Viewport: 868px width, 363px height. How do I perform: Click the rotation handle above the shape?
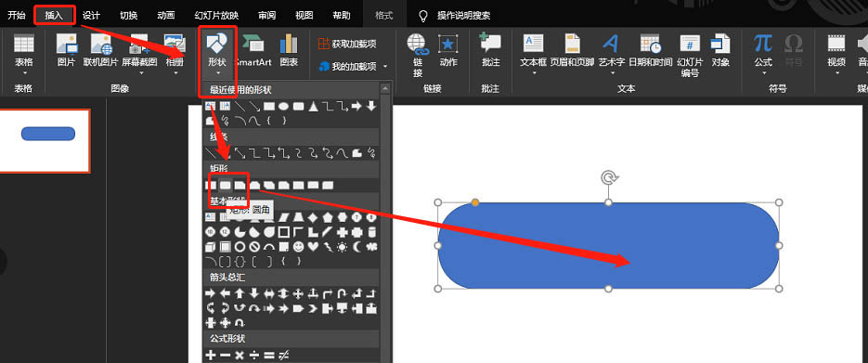point(609,177)
